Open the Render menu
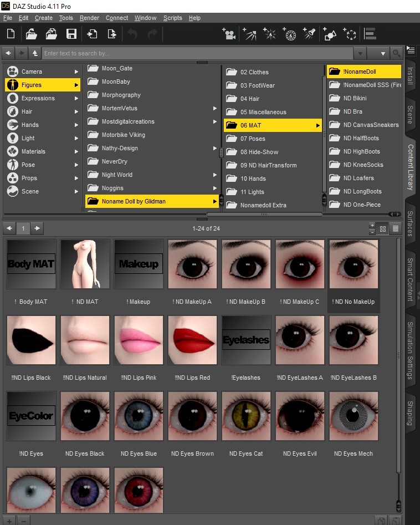The height and width of the screenshot is (525, 420). (x=89, y=18)
